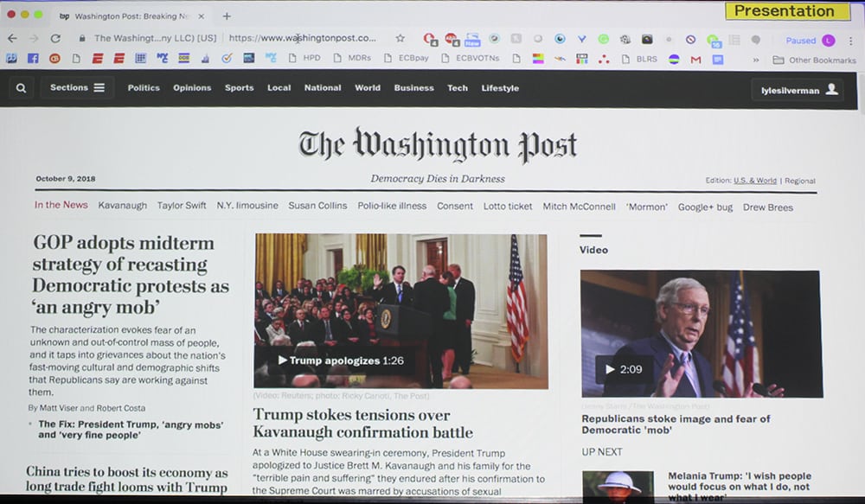Open the Other Bookmarks folder

pos(814,61)
